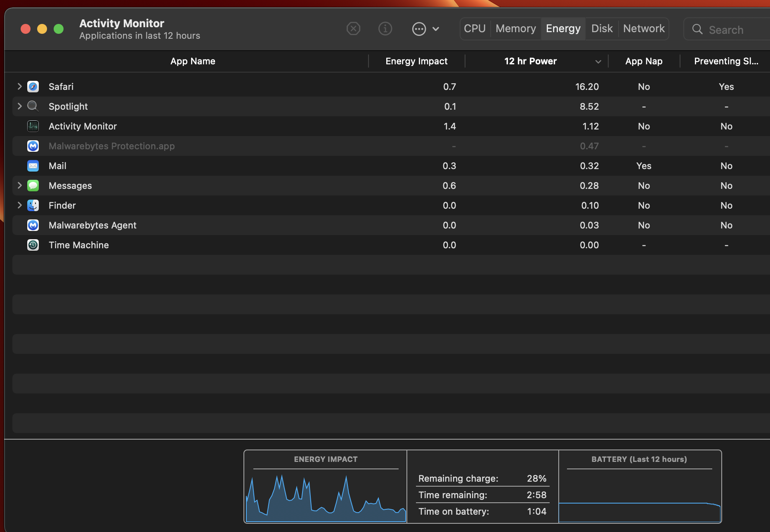Sort by Preventing Sleep column header

pyautogui.click(x=726, y=61)
